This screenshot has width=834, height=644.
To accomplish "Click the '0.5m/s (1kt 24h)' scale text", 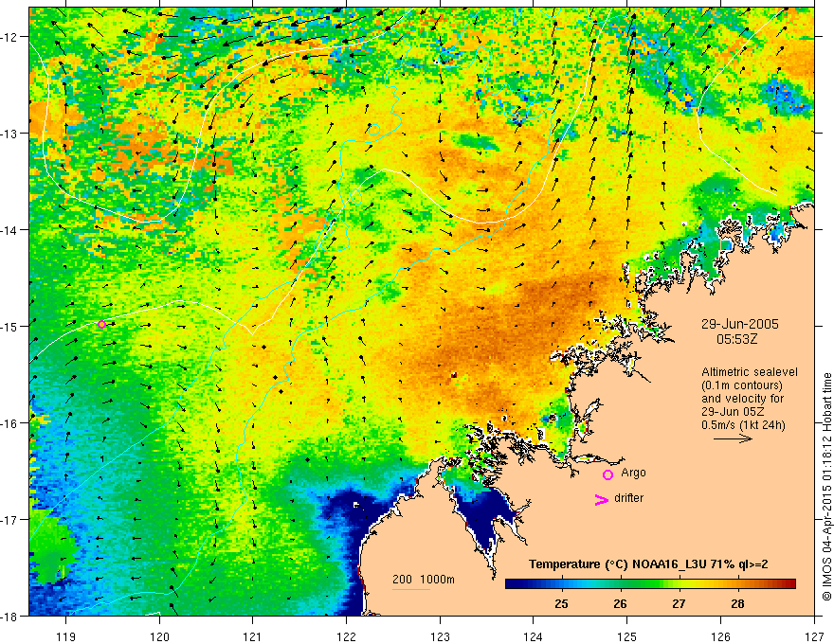I will pyautogui.click(x=743, y=424).
